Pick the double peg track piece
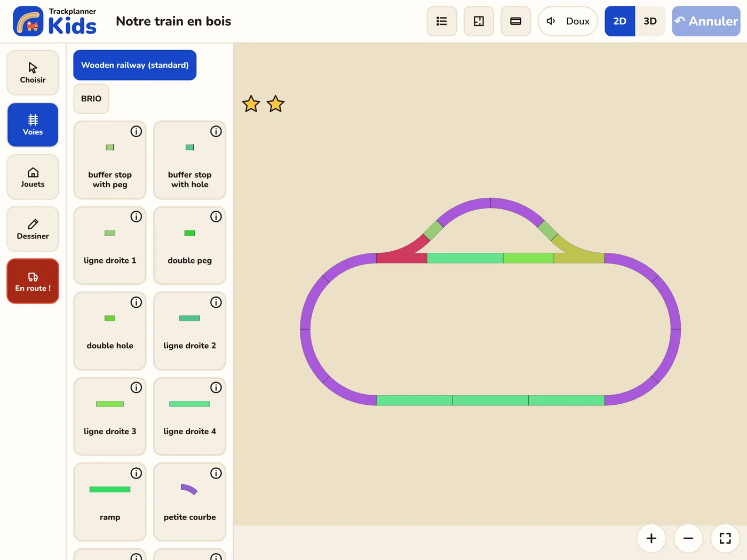 tap(189, 245)
